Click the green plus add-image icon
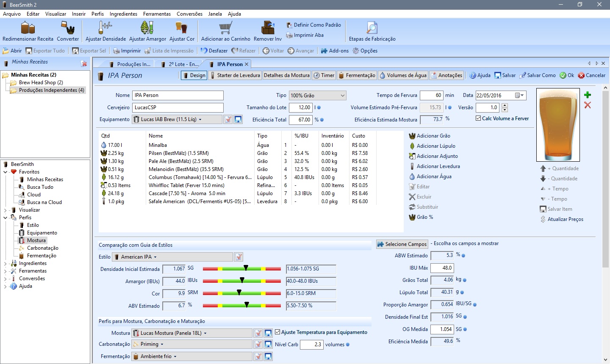The width and height of the screenshot is (610, 364). click(588, 95)
